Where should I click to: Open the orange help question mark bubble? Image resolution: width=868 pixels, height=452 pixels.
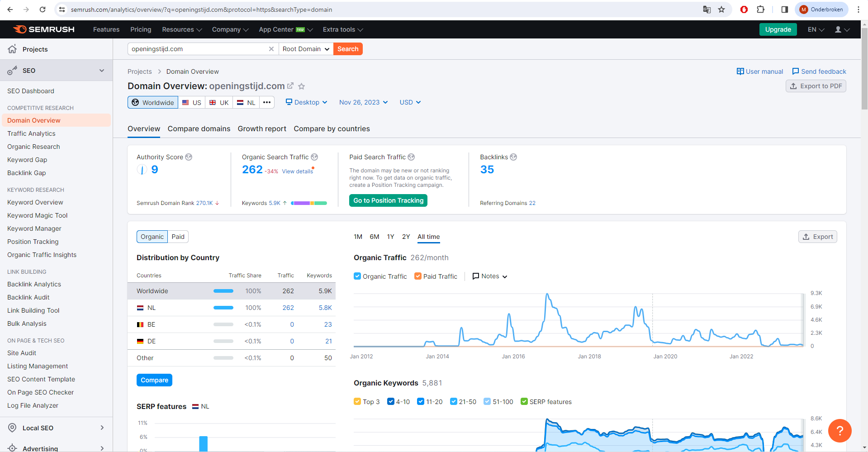(840, 430)
